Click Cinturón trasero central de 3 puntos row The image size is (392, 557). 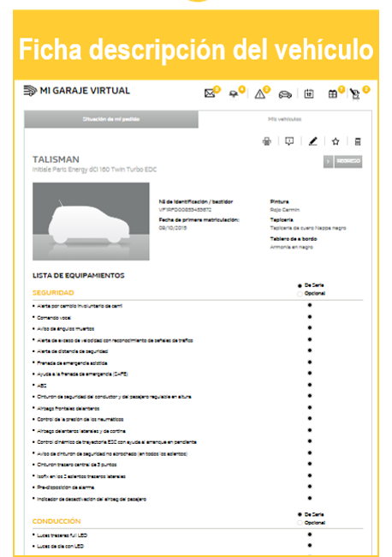[198, 464]
